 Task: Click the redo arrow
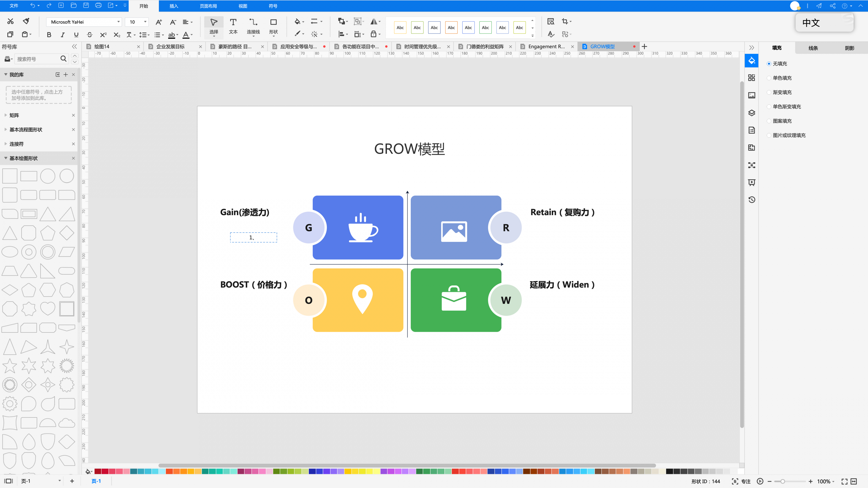click(49, 5)
